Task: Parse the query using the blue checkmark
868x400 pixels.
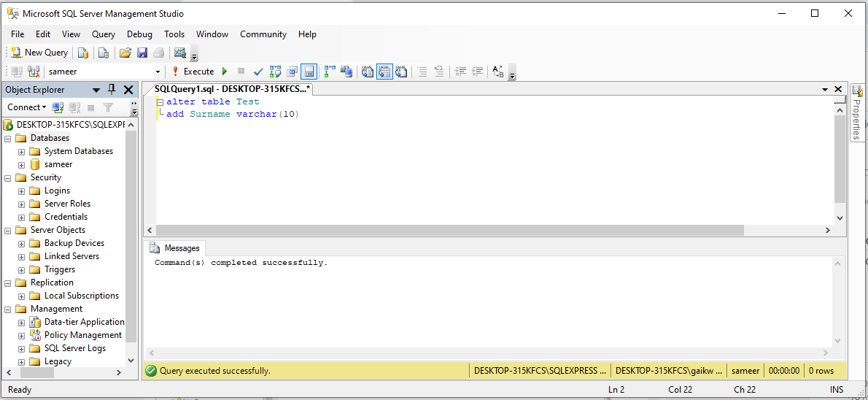Action: [258, 72]
